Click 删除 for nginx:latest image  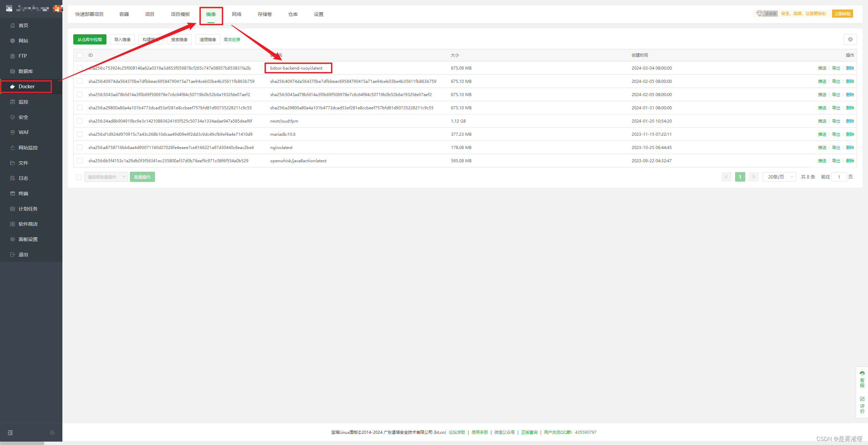point(850,148)
